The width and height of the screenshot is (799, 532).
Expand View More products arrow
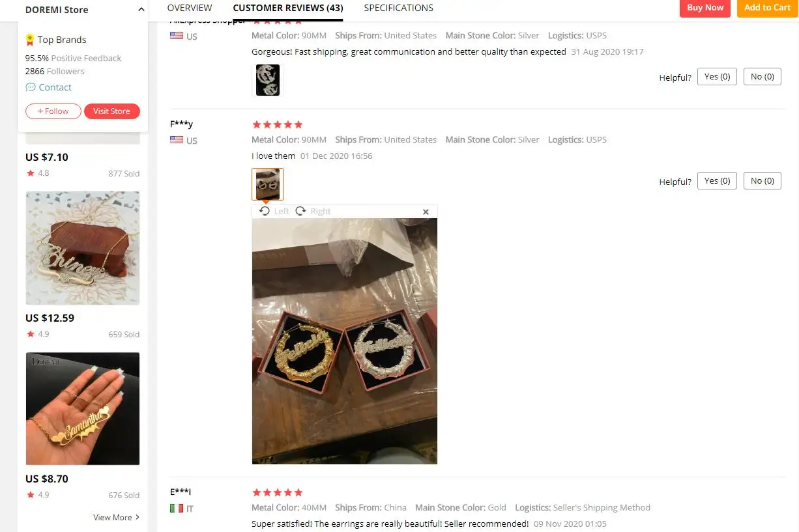pyautogui.click(x=137, y=518)
